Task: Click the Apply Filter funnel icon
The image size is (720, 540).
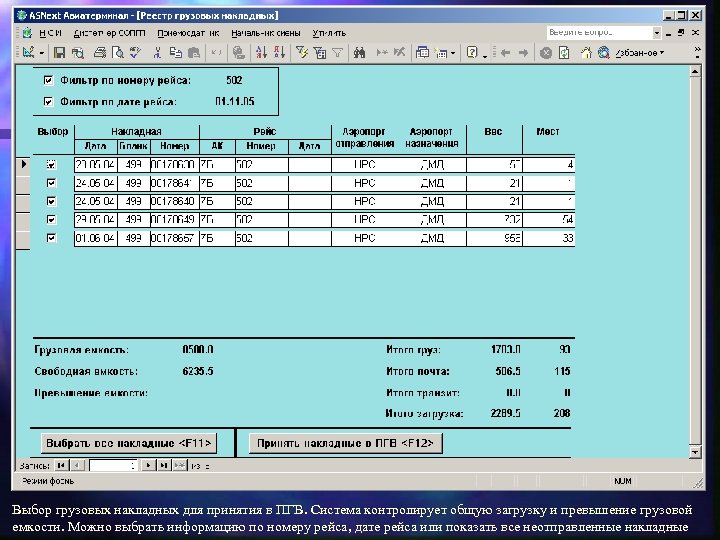Action: [x=338, y=53]
